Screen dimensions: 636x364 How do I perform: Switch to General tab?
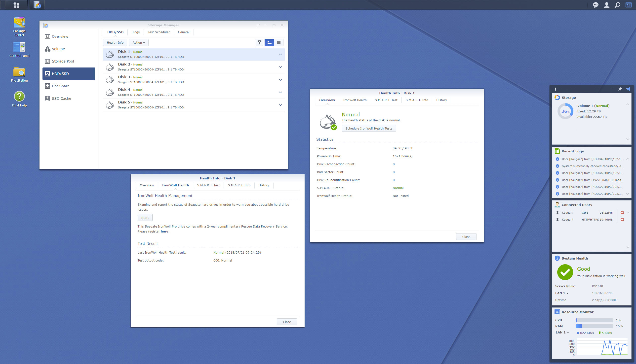(184, 32)
